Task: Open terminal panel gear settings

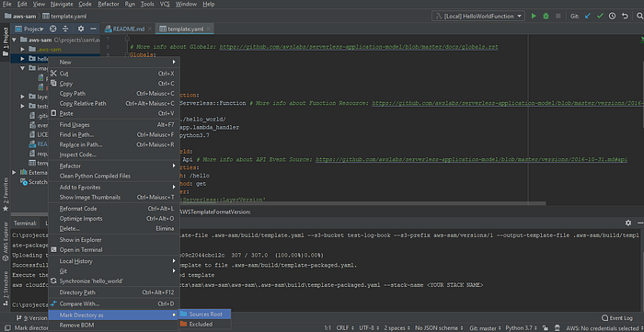Action: pos(628,223)
